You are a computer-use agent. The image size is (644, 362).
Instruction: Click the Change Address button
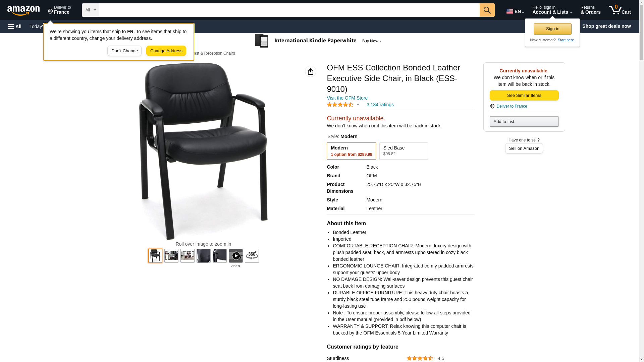coord(166,51)
